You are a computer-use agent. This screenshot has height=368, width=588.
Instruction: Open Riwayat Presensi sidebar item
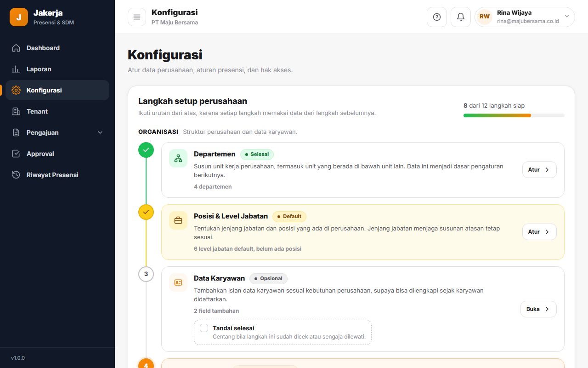57,175
